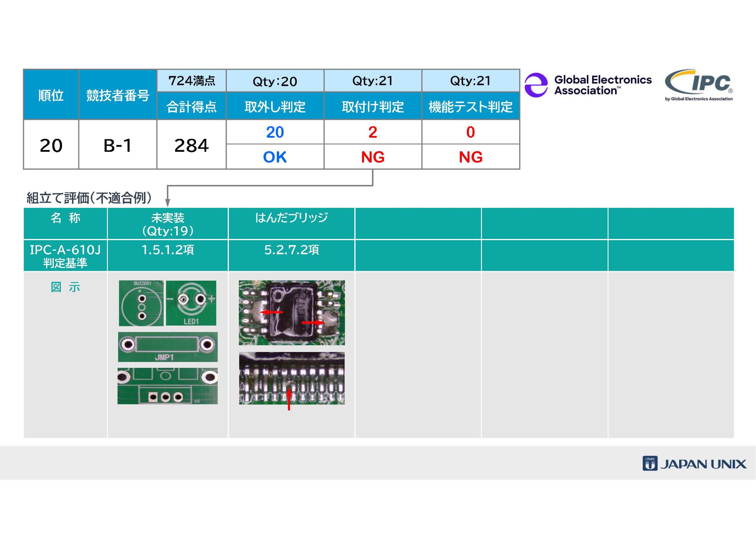Click the blue OK result cell
756x534 pixels.
(x=275, y=157)
